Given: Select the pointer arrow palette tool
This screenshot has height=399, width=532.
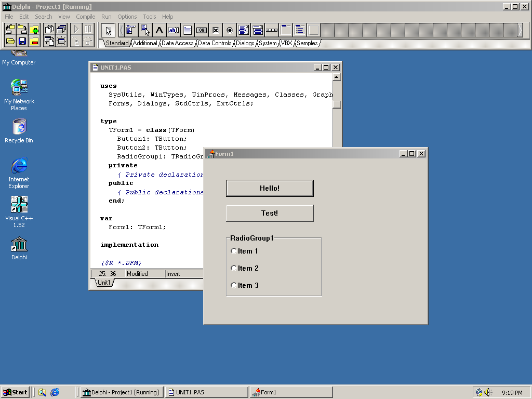Looking at the screenshot, I should (108, 30).
